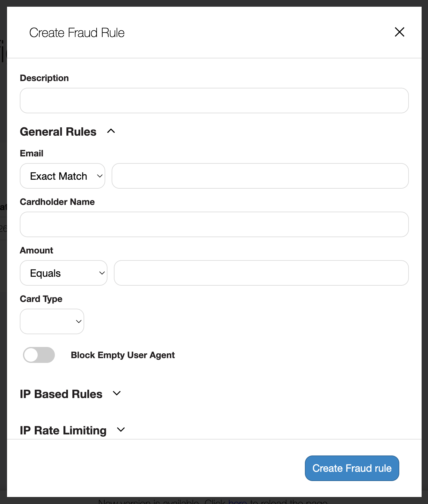Viewport: 428px width, 504px height.
Task: Click the Amount value input field
Action: [261, 273]
